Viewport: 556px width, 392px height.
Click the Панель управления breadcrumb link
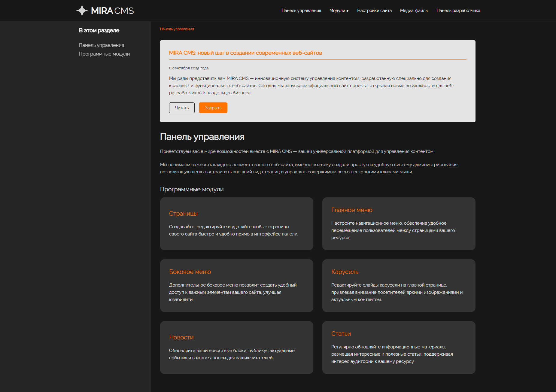tap(177, 29)
